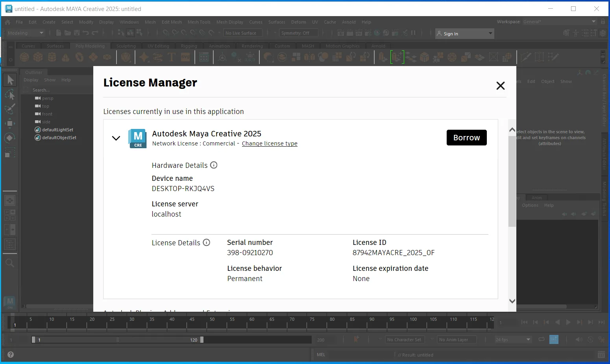Open the Modeling menu set dropdown
This screenshot has height=364, width=610.
click(x=26, y=33)
